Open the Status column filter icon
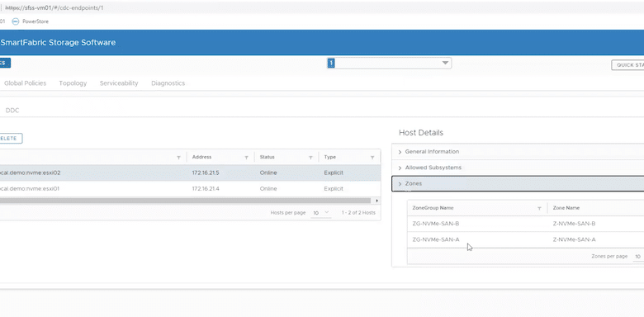This screenshot has width=644, height=317. (310, 158)
